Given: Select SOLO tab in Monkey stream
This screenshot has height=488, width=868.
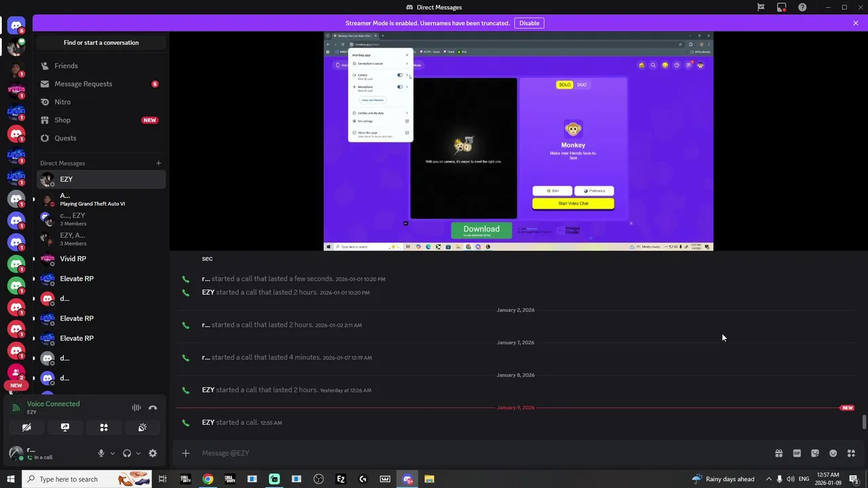Looking at the screenshot, I should coord(564,85).
